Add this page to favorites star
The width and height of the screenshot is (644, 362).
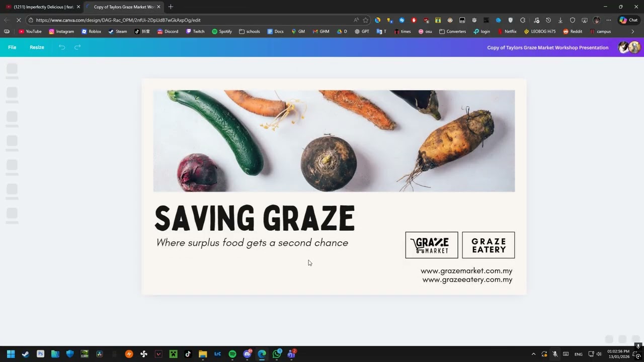click(366, 20)
